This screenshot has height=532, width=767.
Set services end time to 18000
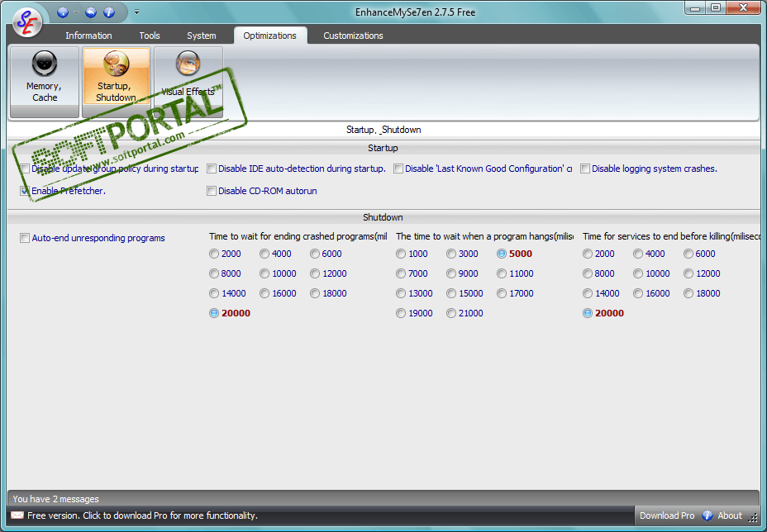tap(702, 293)
